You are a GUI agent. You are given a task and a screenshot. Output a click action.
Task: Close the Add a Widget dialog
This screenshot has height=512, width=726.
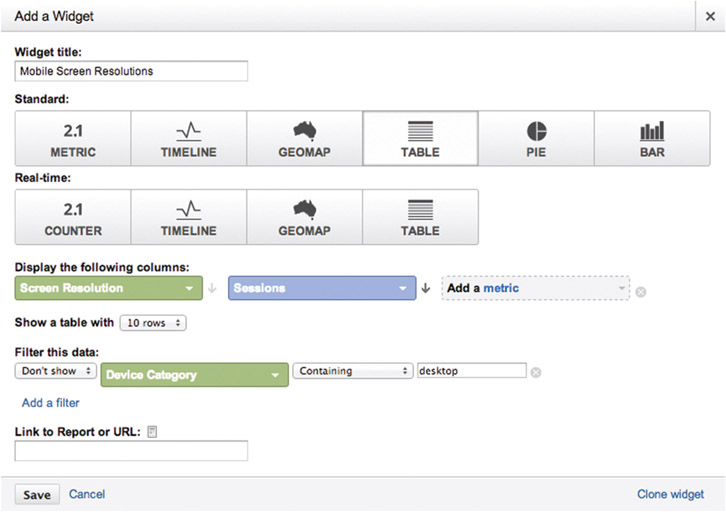click(x=710, y=16)
